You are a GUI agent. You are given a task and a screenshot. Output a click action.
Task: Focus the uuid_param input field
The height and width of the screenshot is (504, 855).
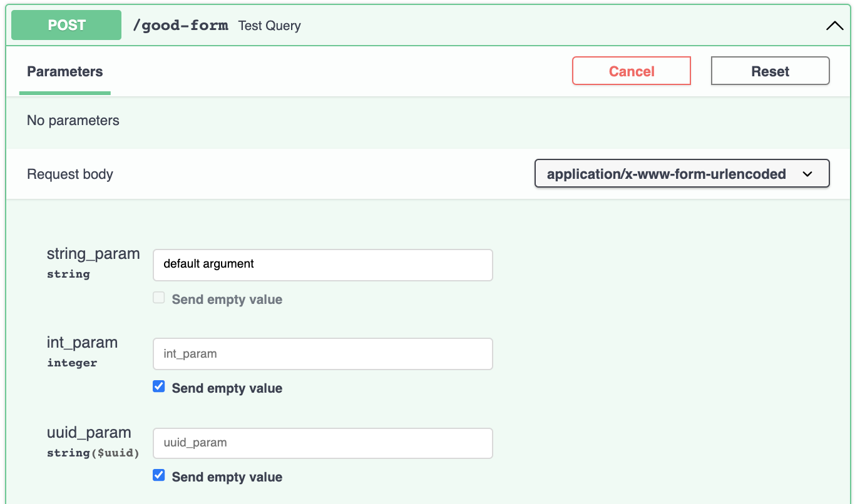point(323,443)
